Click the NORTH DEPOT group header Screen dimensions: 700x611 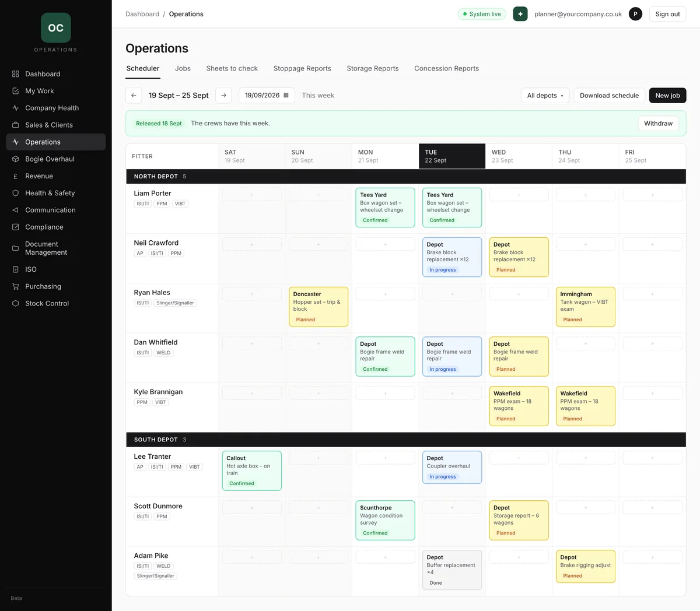406,176
